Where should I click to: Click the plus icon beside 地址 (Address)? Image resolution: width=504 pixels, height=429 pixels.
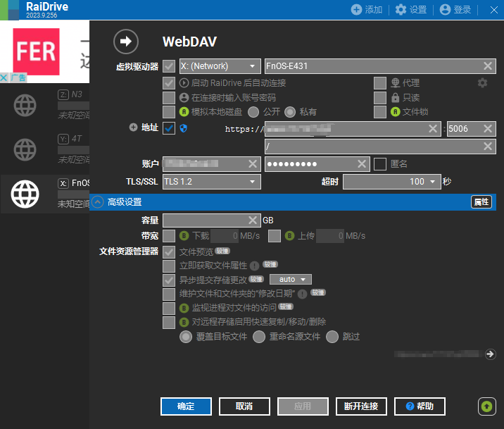(x=133, y=128)
